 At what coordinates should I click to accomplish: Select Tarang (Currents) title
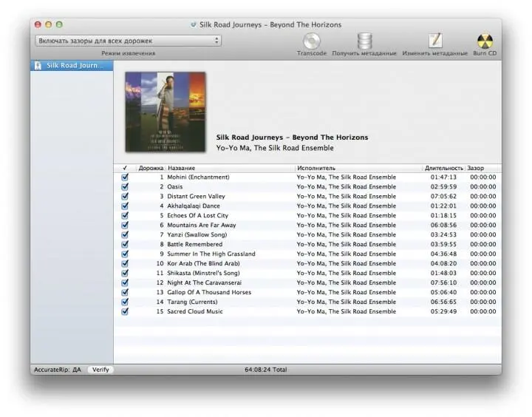(x=192, y=302)
